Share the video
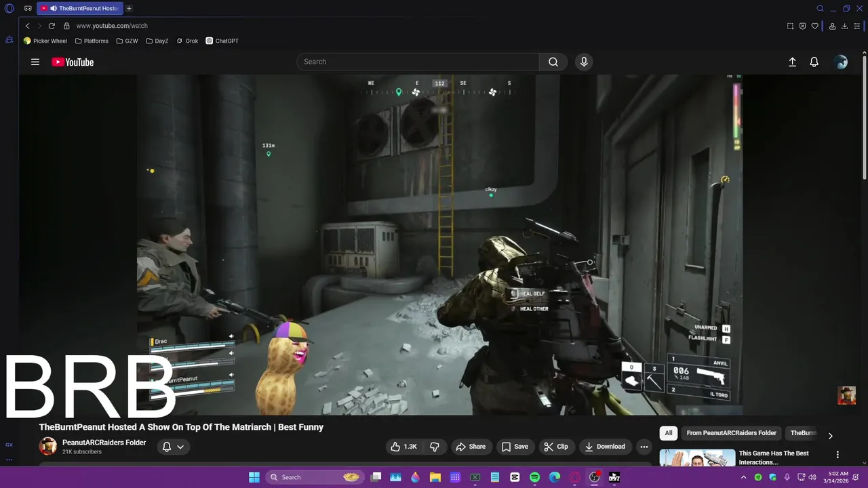The height and width of the screenshot is (488, 868). [x=471, y=447]
